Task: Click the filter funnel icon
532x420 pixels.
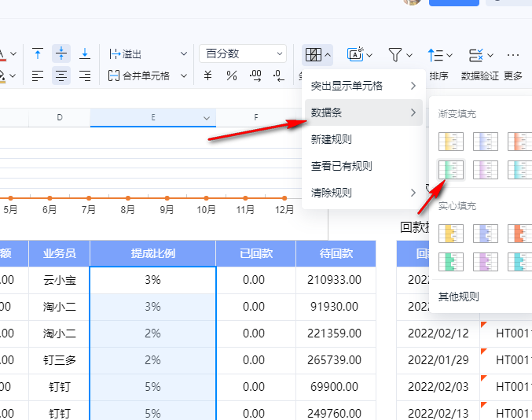Action: click(x=395, y=55)
